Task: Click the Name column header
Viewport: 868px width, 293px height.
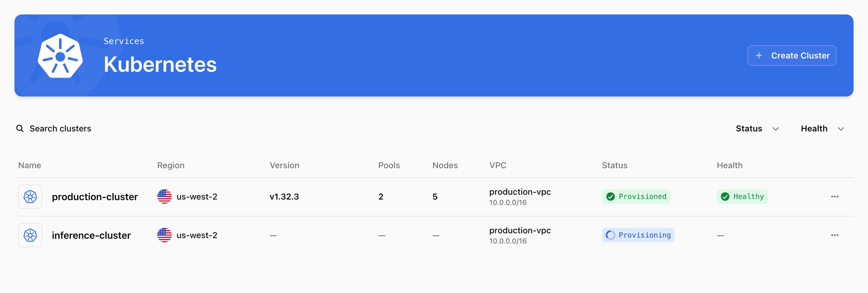Action: coord(30,165)
